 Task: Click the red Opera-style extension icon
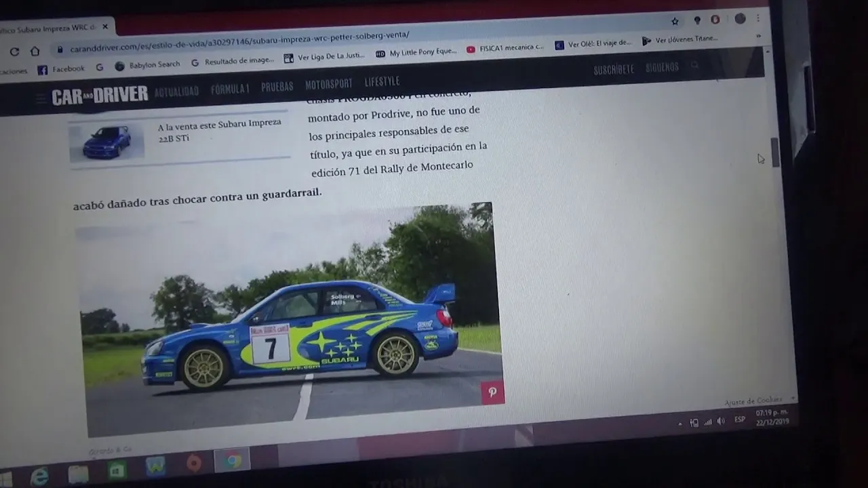click(715, 20)
